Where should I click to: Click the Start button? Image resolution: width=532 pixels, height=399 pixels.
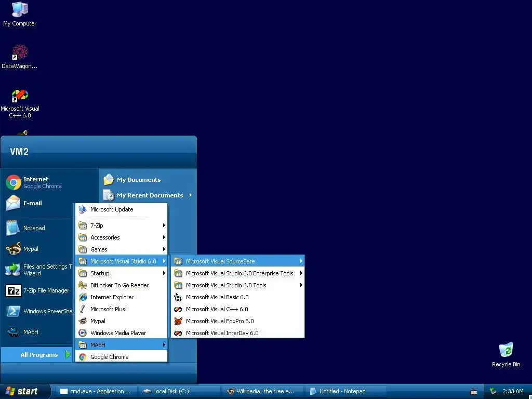[x=24, y=391]
